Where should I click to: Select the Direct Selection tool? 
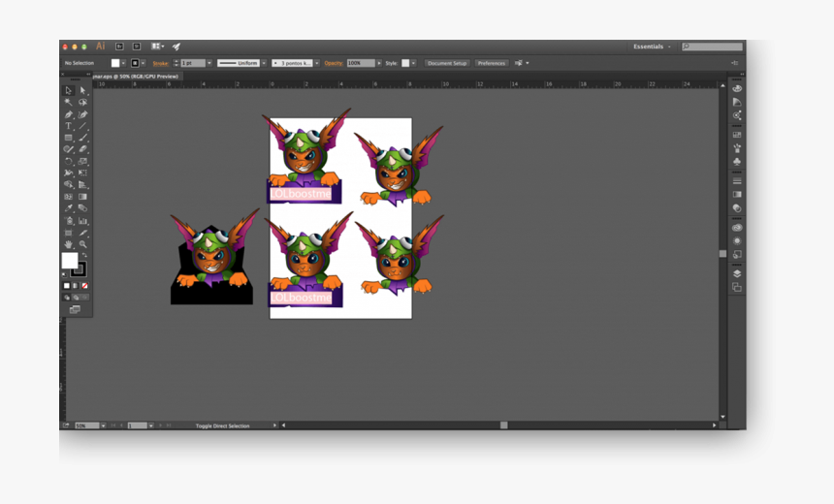(82, 90)
